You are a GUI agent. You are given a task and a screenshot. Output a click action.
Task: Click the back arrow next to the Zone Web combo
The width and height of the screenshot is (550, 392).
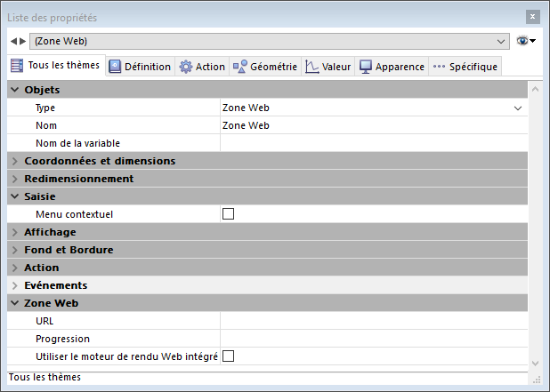coord(13,41)
